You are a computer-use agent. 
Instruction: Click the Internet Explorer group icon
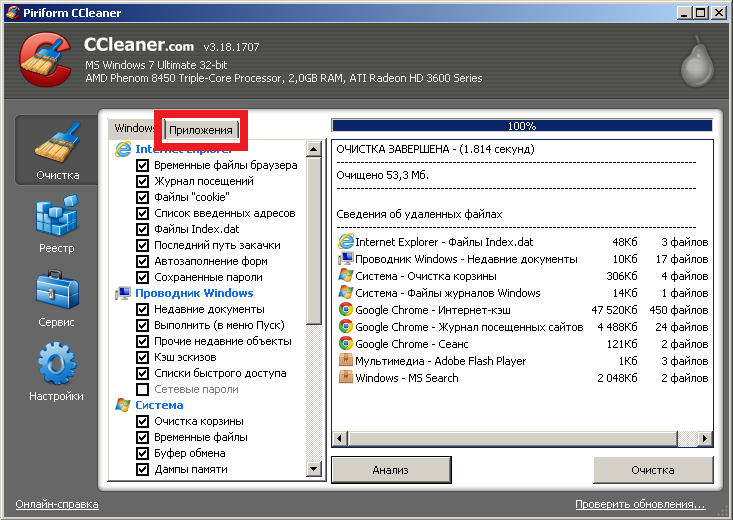click(x=123, y=149)
